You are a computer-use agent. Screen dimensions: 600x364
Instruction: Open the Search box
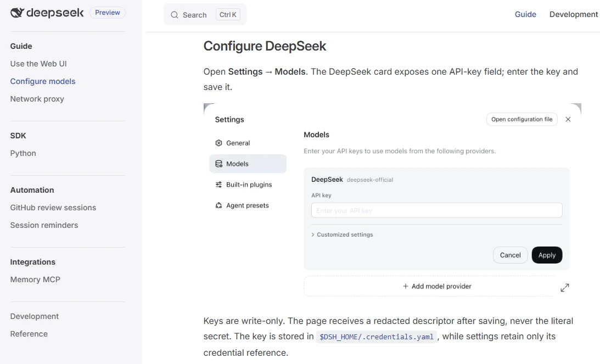point(205,14)
